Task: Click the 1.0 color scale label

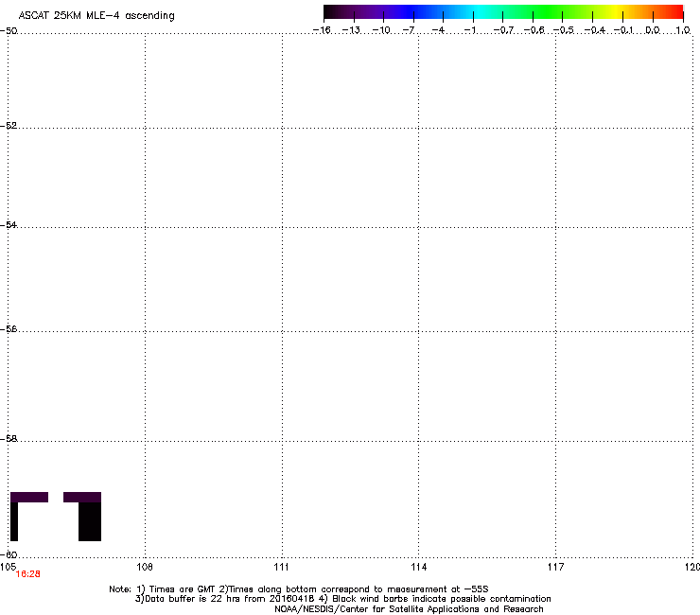Action: coord(683,30)
